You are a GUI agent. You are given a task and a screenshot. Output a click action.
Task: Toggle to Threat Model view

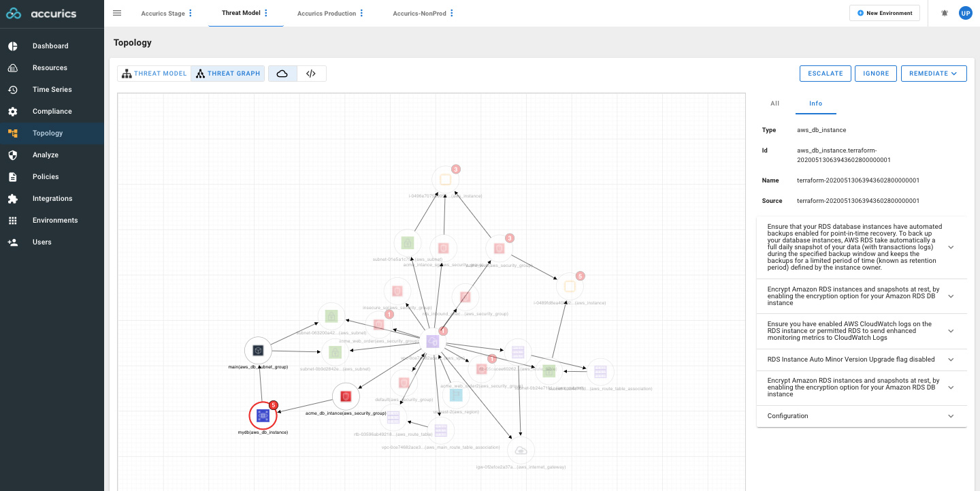[154, 74]
